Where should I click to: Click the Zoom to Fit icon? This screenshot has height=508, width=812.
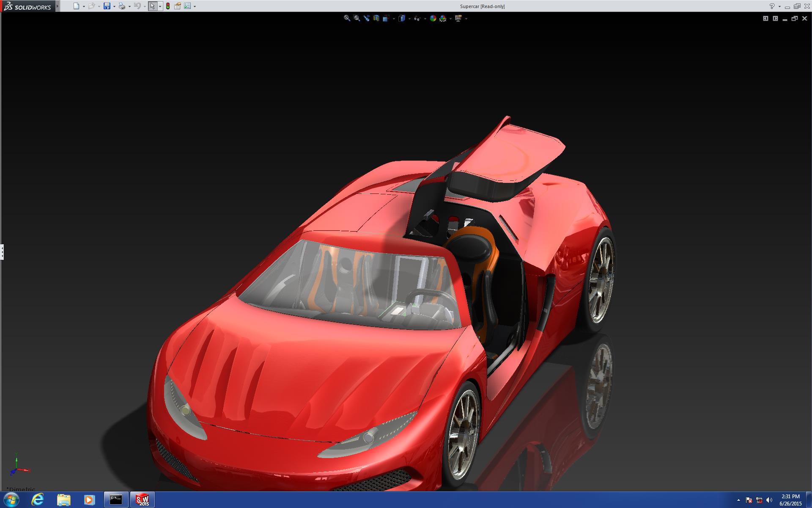tap(347, 18)
